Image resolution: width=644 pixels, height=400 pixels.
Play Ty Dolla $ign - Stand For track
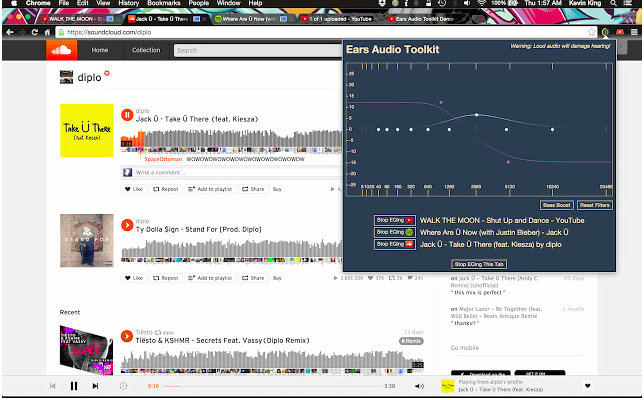click(127, 225)
